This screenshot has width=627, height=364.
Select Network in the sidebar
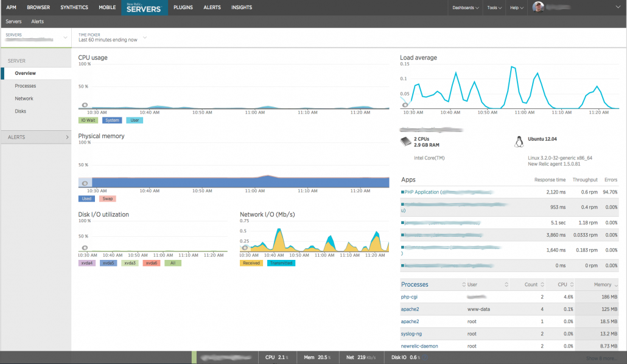tap(24, 99)
